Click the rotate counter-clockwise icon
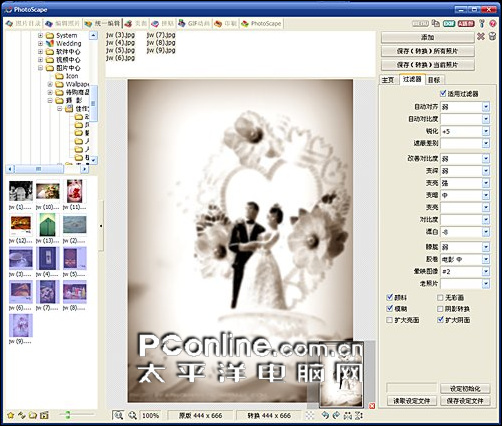The image size is (502, 426). [325, 415]
